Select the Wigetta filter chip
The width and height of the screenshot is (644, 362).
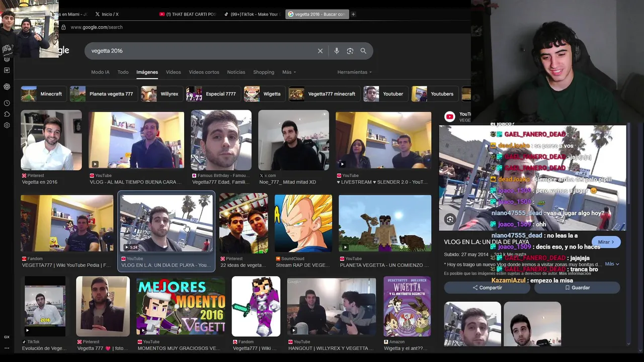click(264, 94)
